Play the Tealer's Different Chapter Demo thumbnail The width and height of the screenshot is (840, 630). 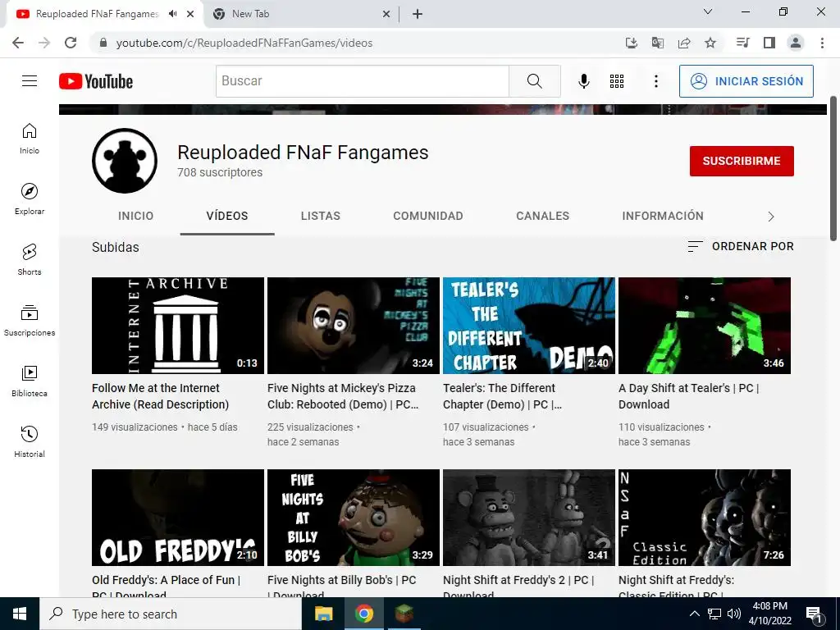[529, 325]
